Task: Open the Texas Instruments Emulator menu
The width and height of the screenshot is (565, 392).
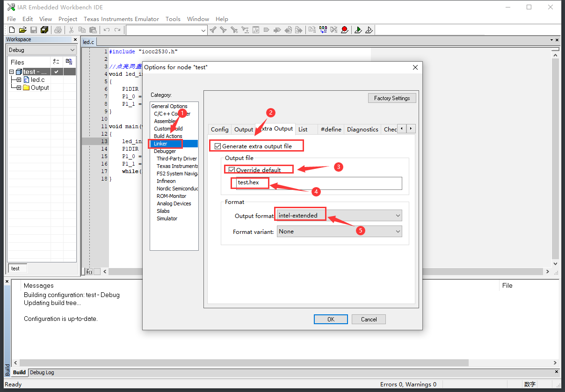Action: point(122,19)
